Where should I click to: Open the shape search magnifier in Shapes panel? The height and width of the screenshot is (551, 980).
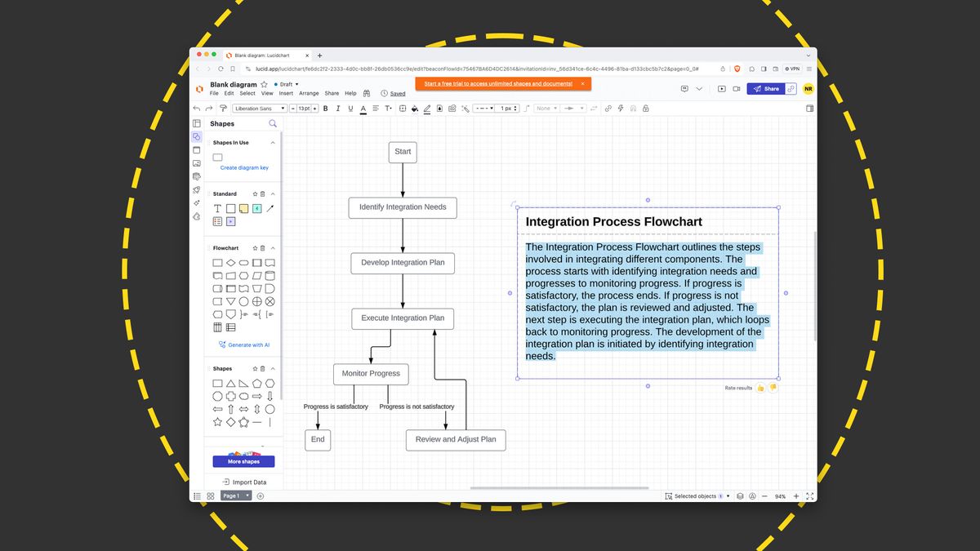point(273,123)
